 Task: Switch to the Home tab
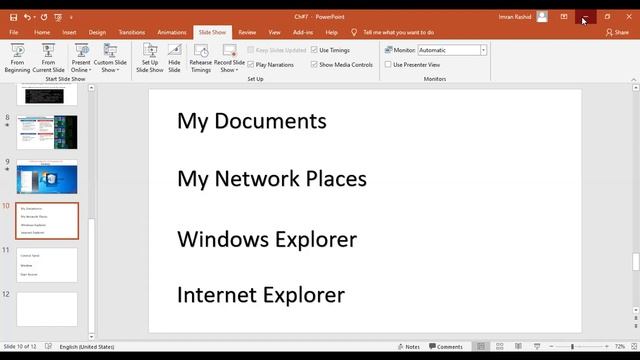click(42, 32)
